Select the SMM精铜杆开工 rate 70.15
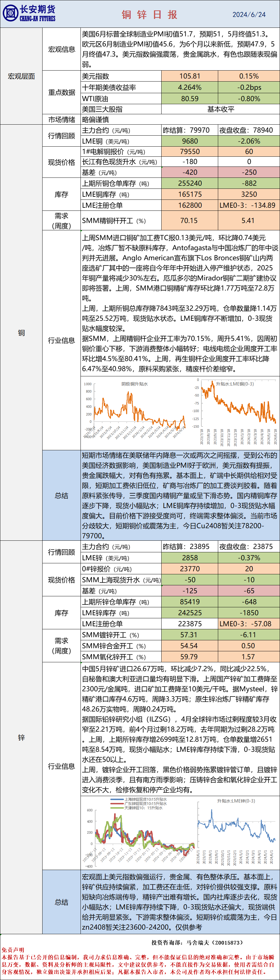280x980 pixels. [x=190, y=221]
